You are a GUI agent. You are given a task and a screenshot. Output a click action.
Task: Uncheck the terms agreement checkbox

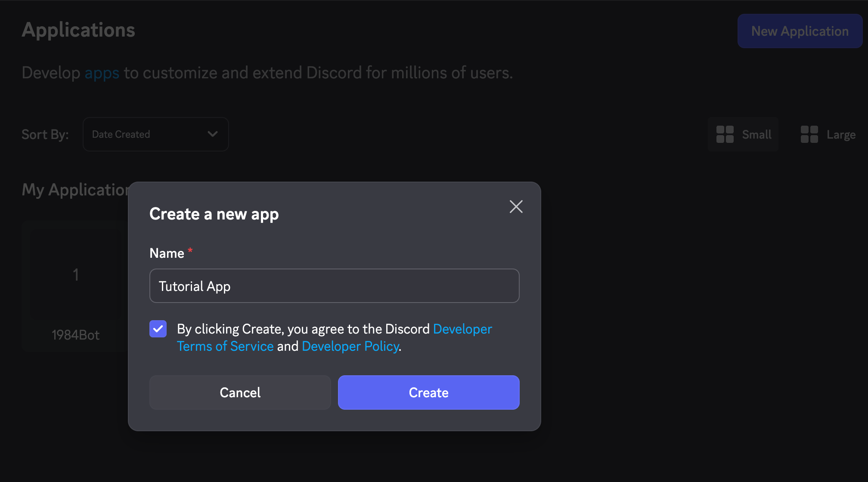point(158,328)
